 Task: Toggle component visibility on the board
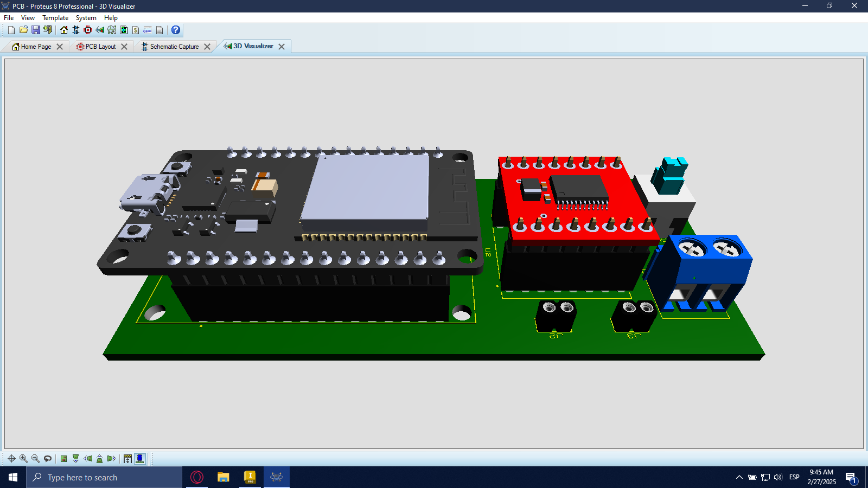click(140, 459)
